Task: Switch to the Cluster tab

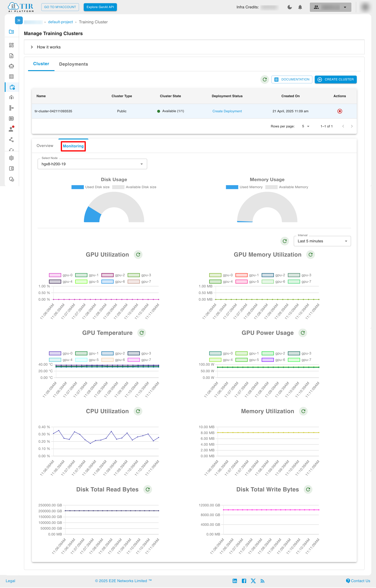Action: [x=41, y=64]
